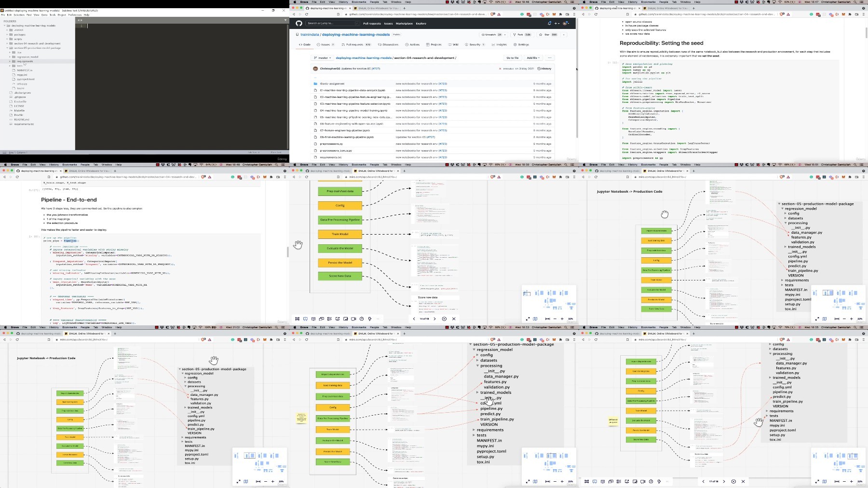
Task: Open the plus create-new dropdown in the GitHub header
Action: (x=557, y=23)
